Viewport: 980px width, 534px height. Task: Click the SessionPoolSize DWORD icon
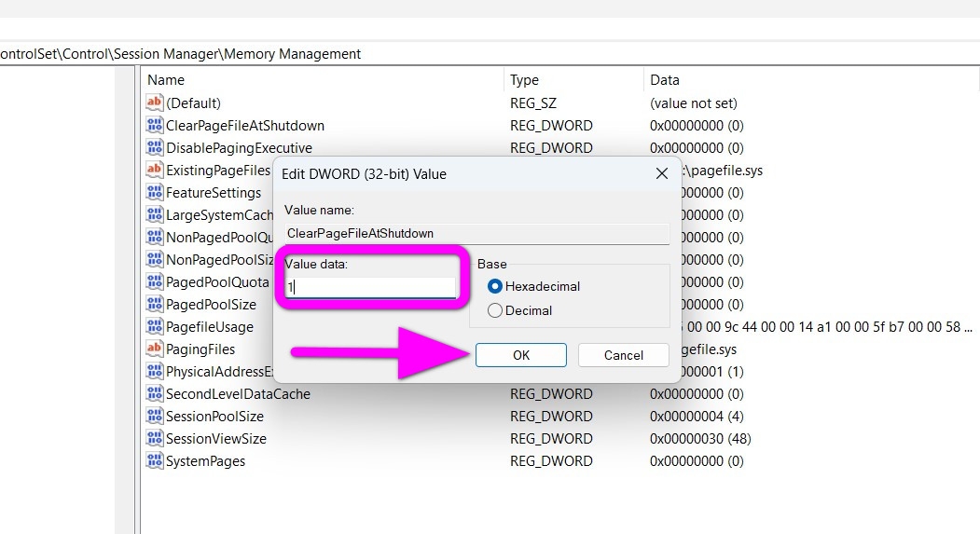click(154, 416)
